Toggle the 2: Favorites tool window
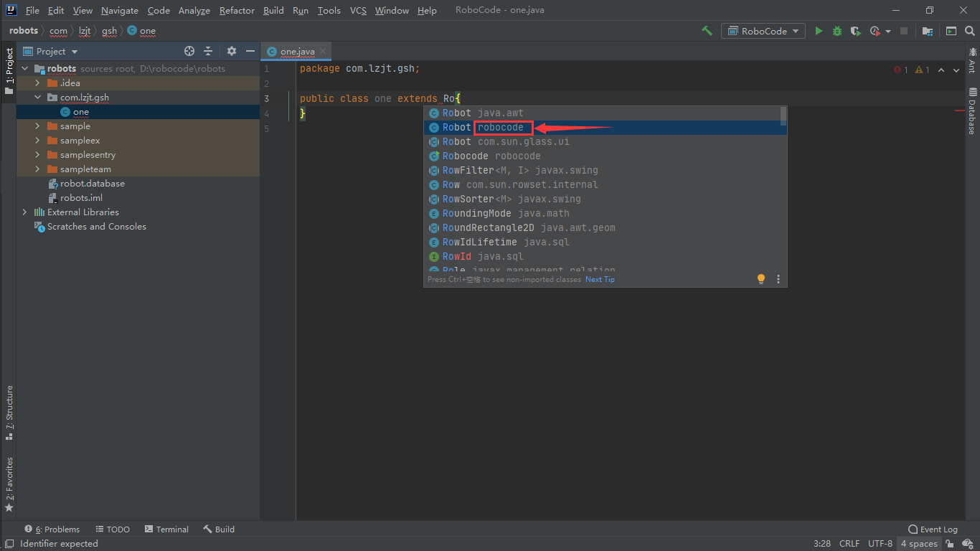Image resolution: width=980 pixels, height=551 pixels. pos(9,484)
